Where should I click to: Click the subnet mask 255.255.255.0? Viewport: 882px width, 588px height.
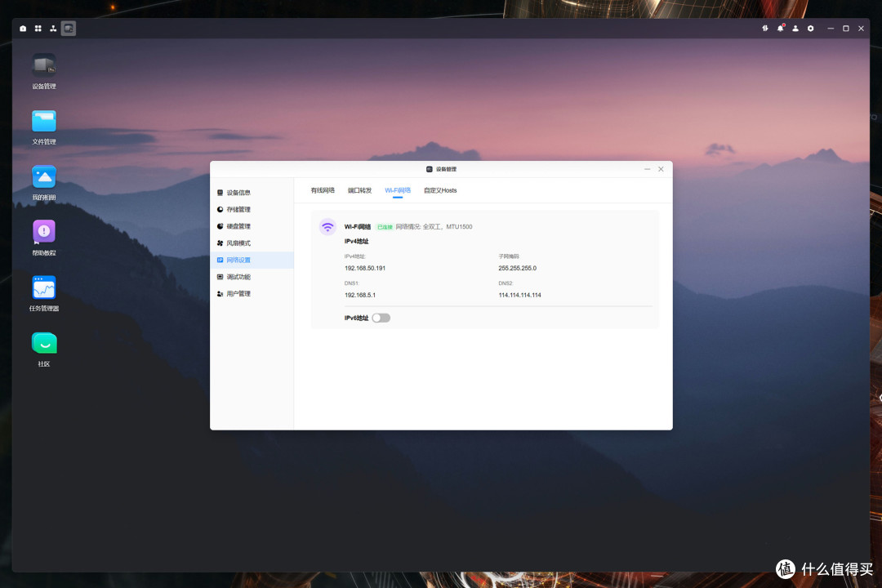(x=518, y=268)
